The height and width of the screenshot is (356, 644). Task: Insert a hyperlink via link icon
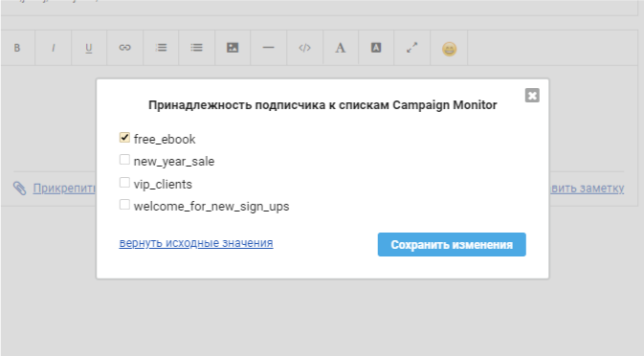pos(124,48)
